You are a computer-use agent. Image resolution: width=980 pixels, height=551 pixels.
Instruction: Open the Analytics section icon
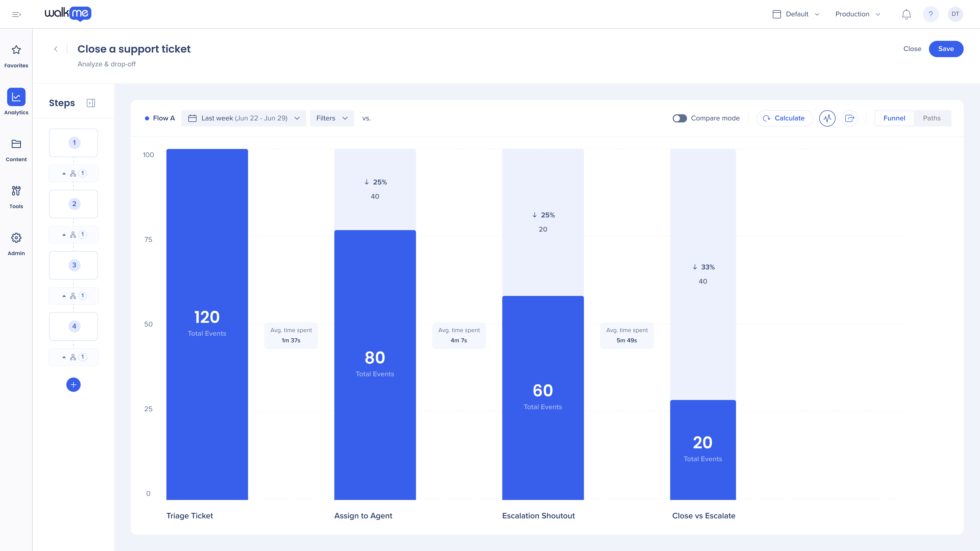[x=16, y=97]
